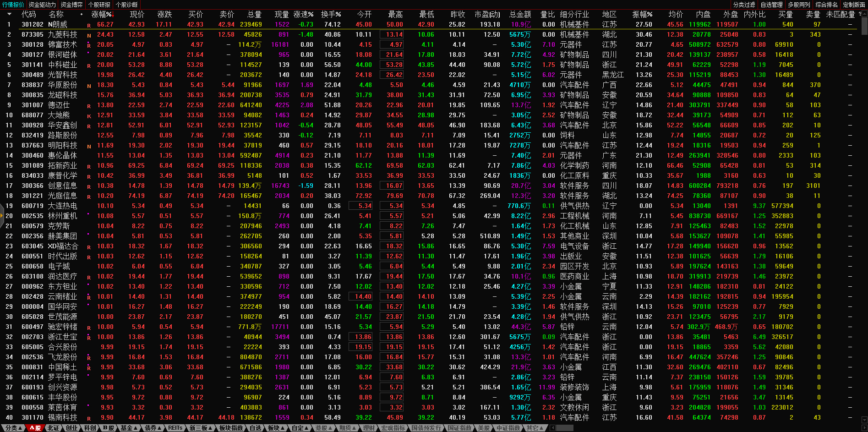
Task: Click the scrollbar down arrow at bottom right
Action: (864, 420)
